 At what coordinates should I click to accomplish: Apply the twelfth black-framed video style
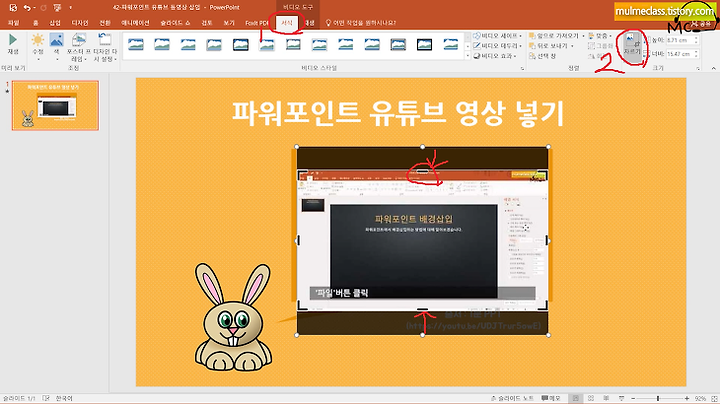pyautogui.click(x=424, y=44)
